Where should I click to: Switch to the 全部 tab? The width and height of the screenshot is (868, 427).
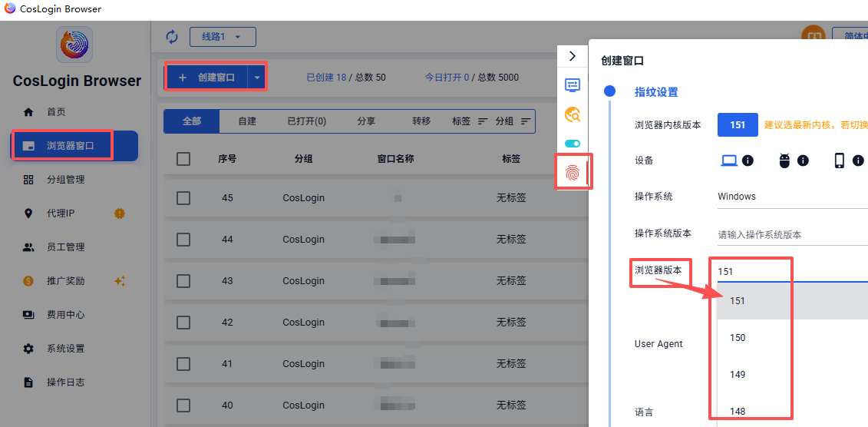192,121
